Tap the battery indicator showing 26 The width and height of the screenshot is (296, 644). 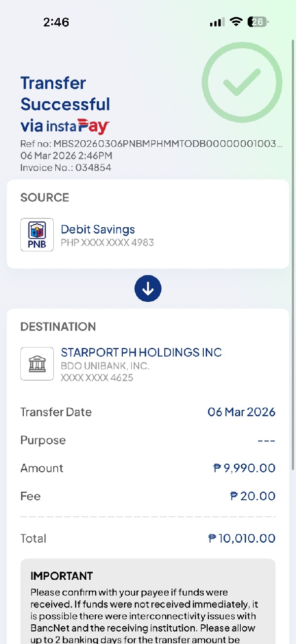point(258,22)
